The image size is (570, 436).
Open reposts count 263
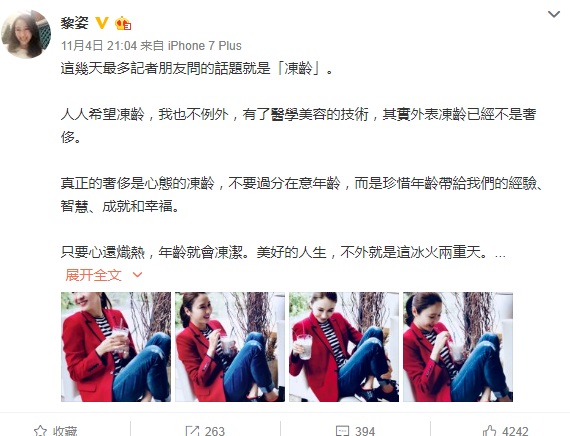[x=215, y=431]
